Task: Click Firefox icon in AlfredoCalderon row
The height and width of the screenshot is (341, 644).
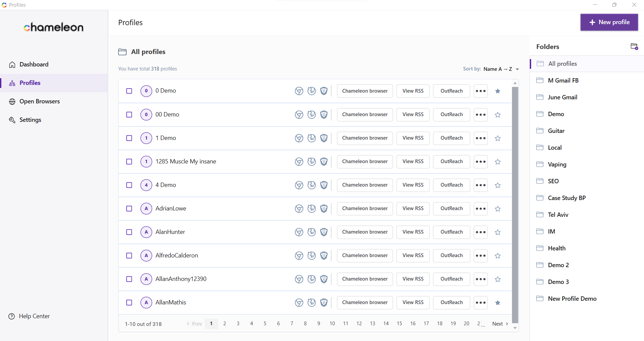Action: [x=312, y=255]
